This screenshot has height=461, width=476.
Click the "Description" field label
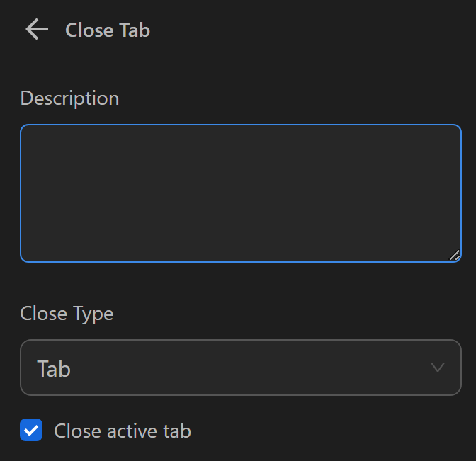click(69, 98)
